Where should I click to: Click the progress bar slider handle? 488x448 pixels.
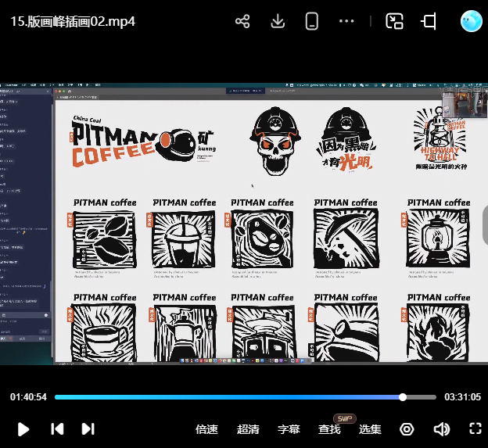tap(403, 397)
